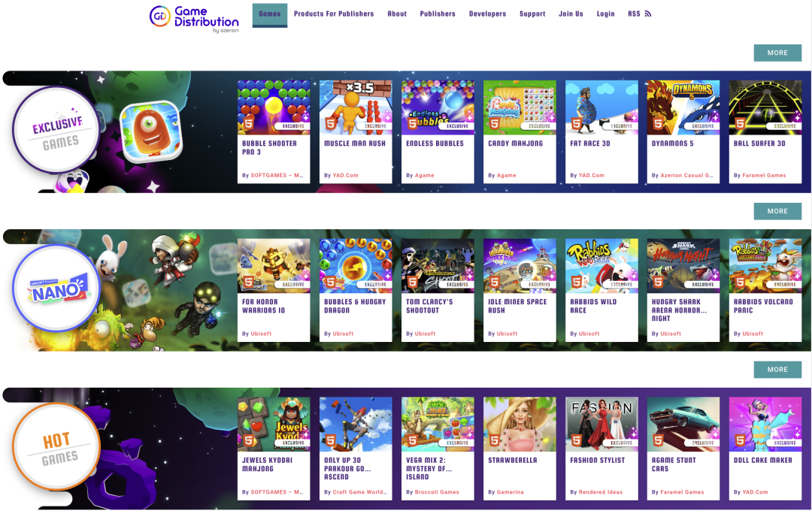Open Vega Mix 2 Mystery Island thumbnail

[438, 424]
